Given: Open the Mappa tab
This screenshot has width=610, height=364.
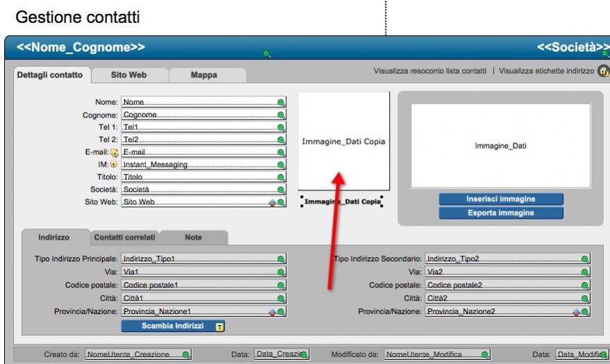Looking at the screenshot, I should pyautogui.click(x=204, y=74).
